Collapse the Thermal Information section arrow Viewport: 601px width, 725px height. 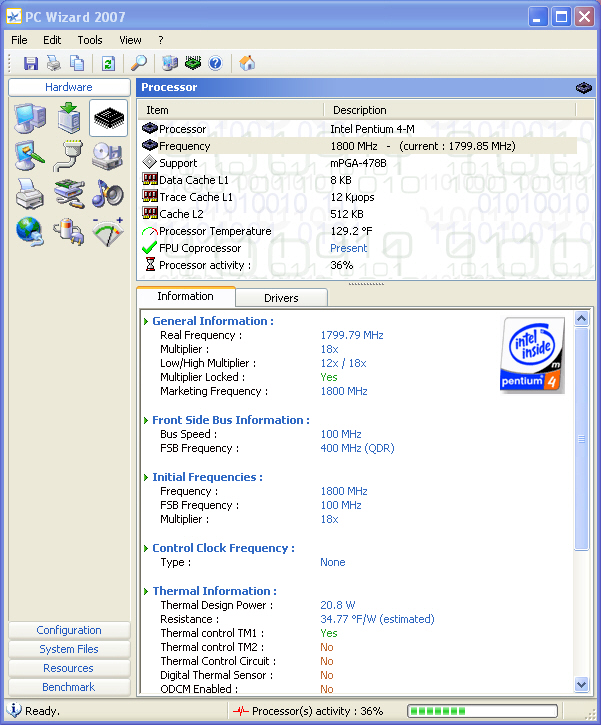(x=146, y=591)
